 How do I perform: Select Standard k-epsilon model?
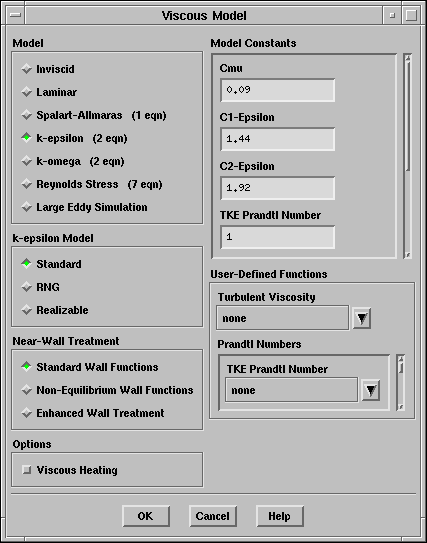[51, 264]
